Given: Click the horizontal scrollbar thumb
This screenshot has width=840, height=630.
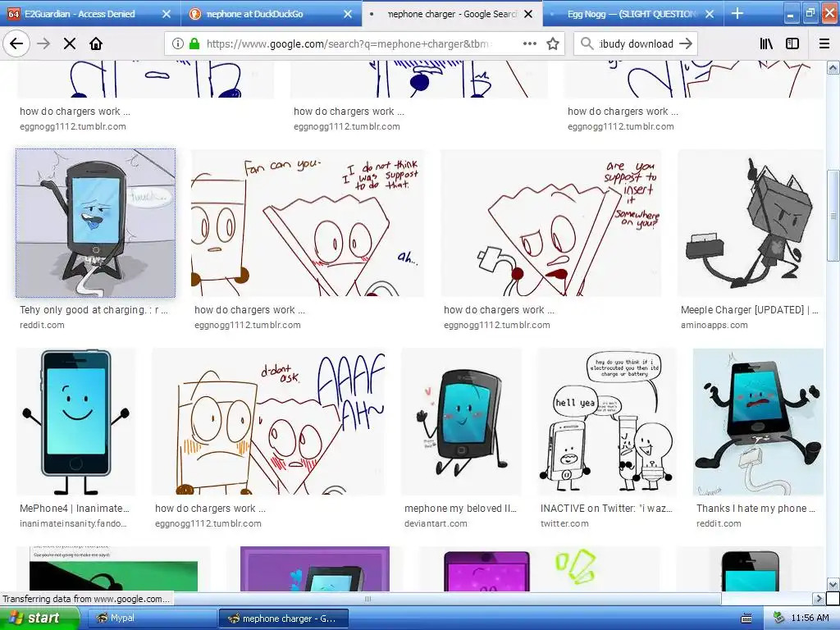Looking at the screenshot, I should coord(367,598).
